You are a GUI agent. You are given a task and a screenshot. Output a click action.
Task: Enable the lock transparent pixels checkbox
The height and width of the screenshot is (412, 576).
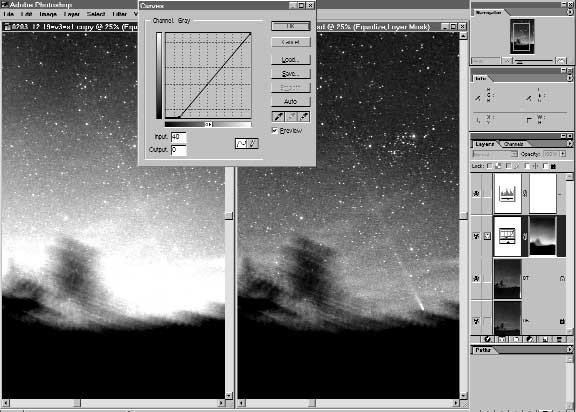pos(489,166)
